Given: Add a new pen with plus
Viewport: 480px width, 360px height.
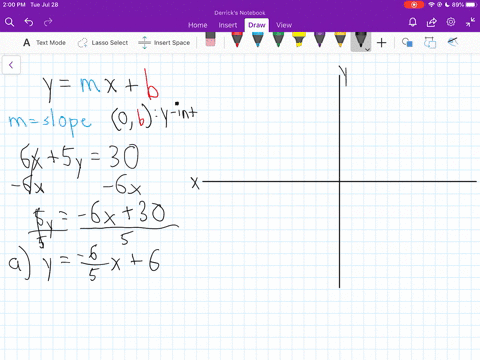Looking at the screenshot, I should pos(382,43).
